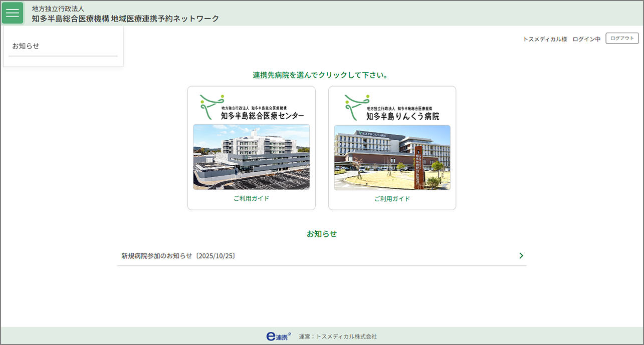Viewport: 644px width, 345px height.
Task: Click the 知多半島総合医療センター name text
Action: tap(262, 116)
